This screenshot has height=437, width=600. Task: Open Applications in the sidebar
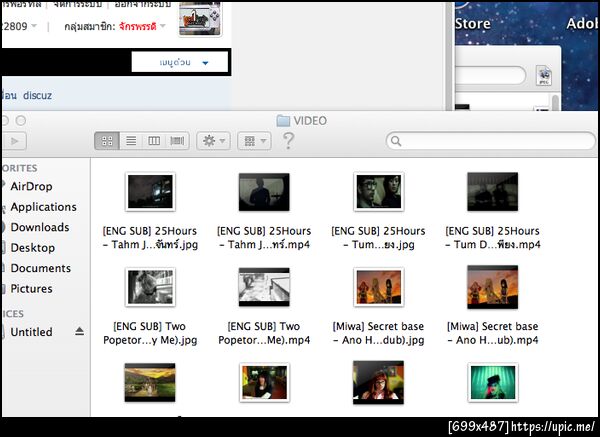tap(44, 207)
